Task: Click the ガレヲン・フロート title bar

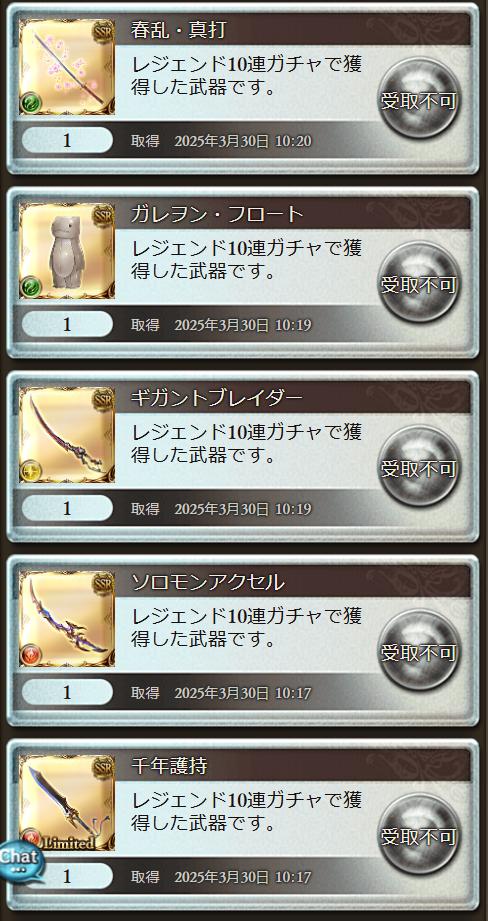Action: click(294, 214)
